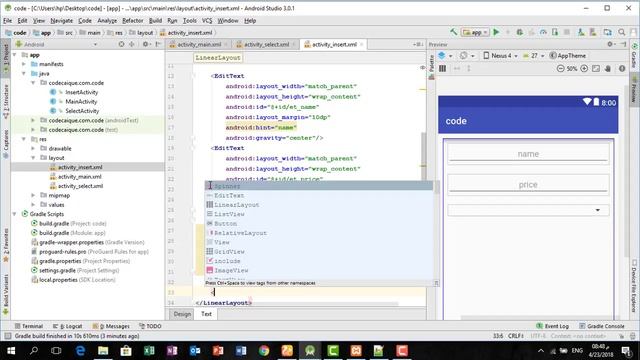Expand the values folder
Screen dimensions: 640x360
[x=33, y=205]
